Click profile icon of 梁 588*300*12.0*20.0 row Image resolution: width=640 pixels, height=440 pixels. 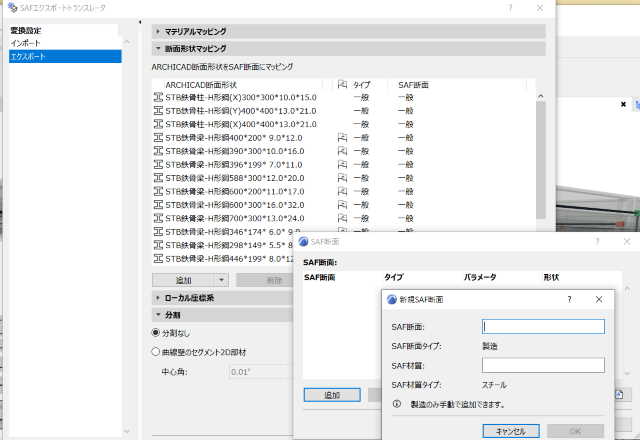[x=158, y=178]
